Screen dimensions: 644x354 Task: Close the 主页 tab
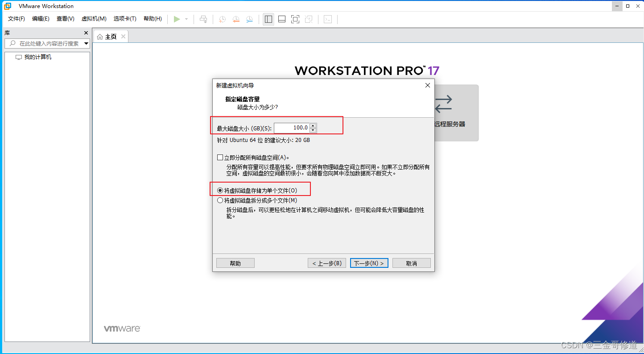123,36
